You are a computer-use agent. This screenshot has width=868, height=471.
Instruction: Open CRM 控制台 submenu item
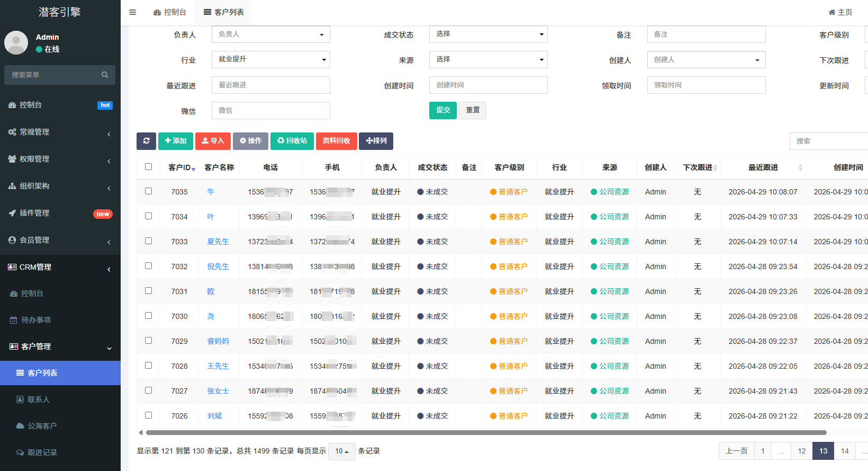pyautogui.click(x=60, y=294)
